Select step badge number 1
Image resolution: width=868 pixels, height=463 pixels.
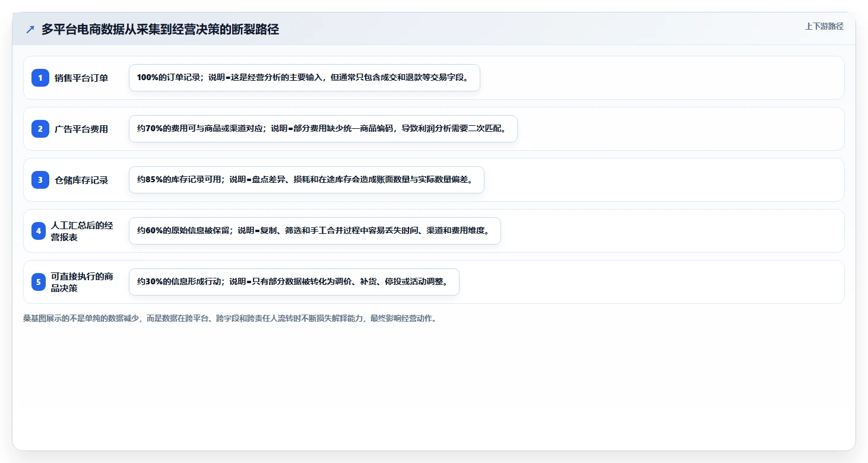click(x=40, y=78)
